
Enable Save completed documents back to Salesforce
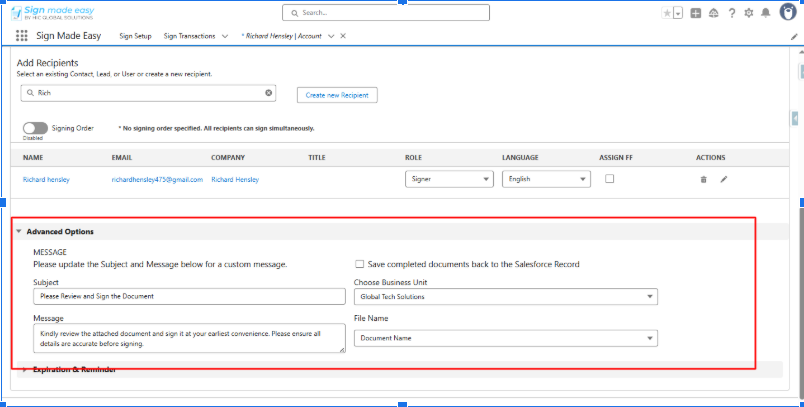(x=359, y=264)
